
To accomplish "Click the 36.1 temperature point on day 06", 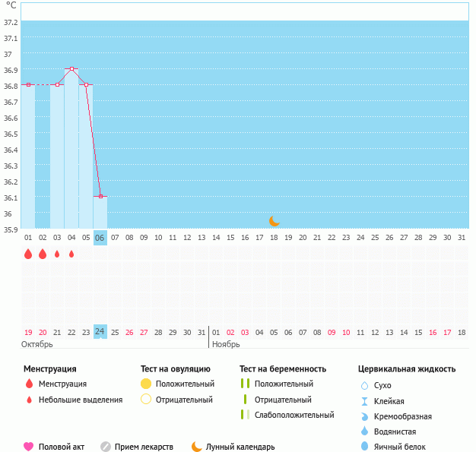I will point(100,196).
